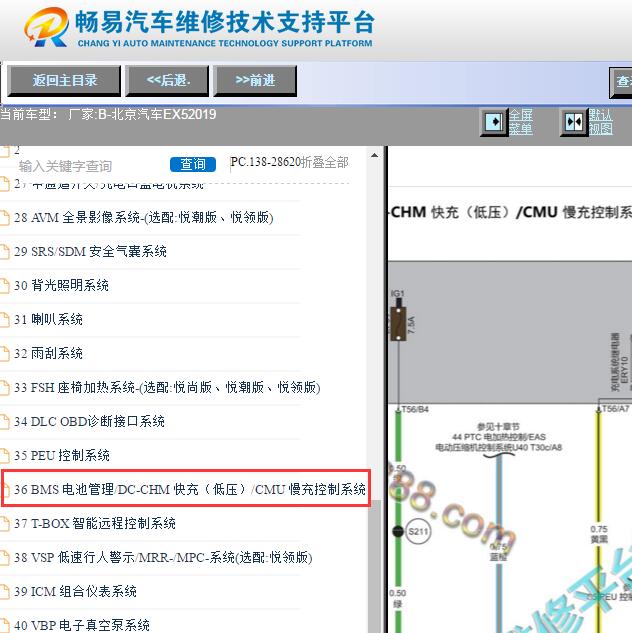Open 40 VBP 电子真空泵系统

click(x=82, y=625)
